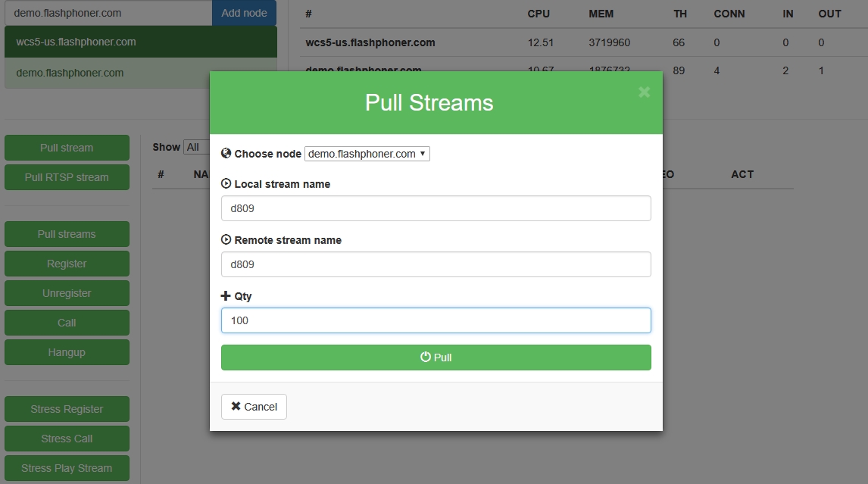The width and height of the screenshot is (868, 484).
Task: Click into the Remote stream name field
Action: tap(436, 264)
